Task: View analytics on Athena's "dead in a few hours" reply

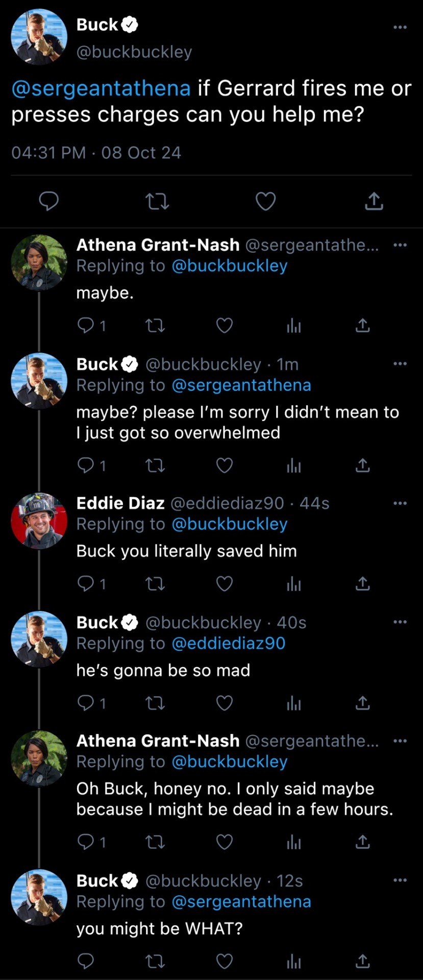Action: click(294, 842)
